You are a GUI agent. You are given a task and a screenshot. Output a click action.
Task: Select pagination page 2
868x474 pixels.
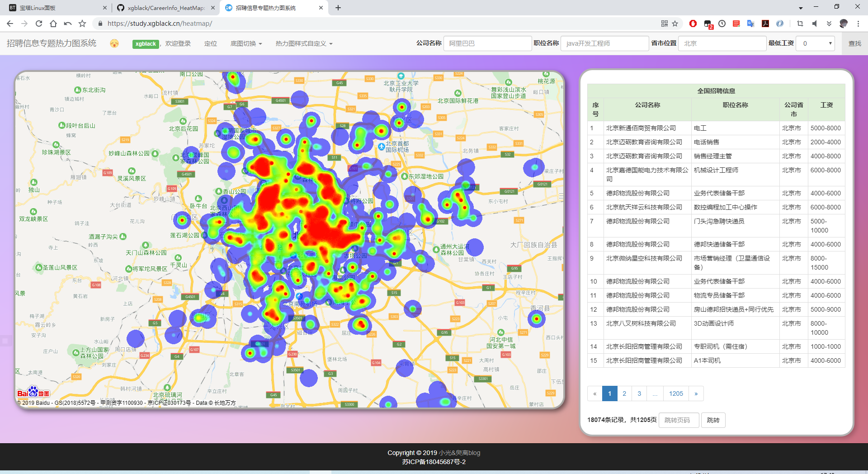coord(624,393)
